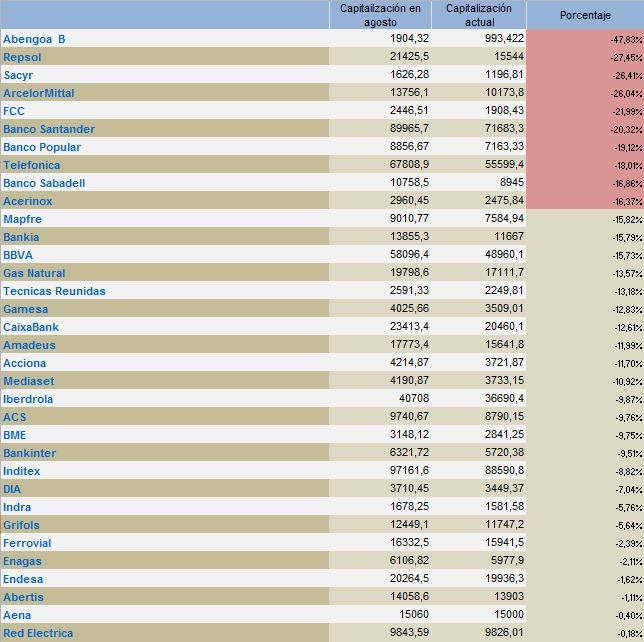This screenshot has height=642, width=644.
Task: Click the Endesa link
Action: tap(23, 580)
